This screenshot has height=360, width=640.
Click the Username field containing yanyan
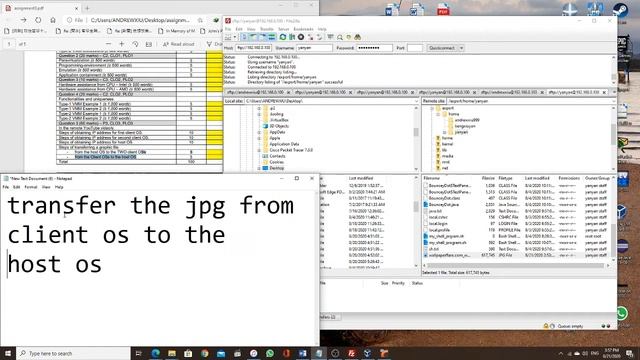[x=314, y=48]
